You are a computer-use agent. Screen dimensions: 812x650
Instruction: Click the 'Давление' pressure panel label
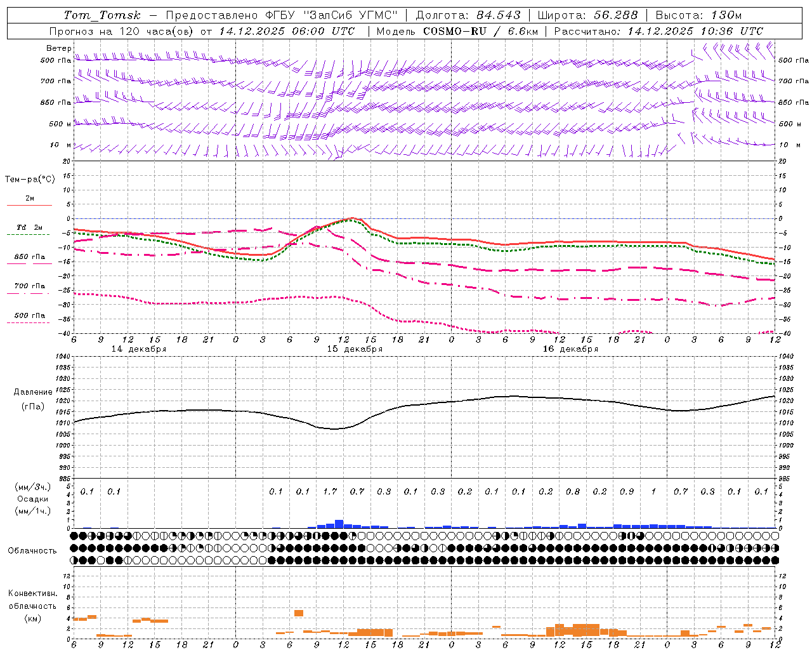click(x=33, y=392)
